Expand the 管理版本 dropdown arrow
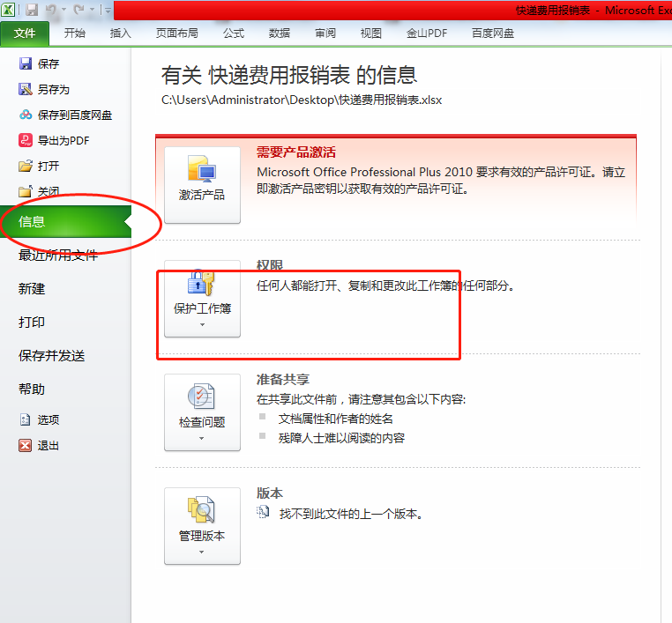672x623 pixels. (x=202, y=553)
